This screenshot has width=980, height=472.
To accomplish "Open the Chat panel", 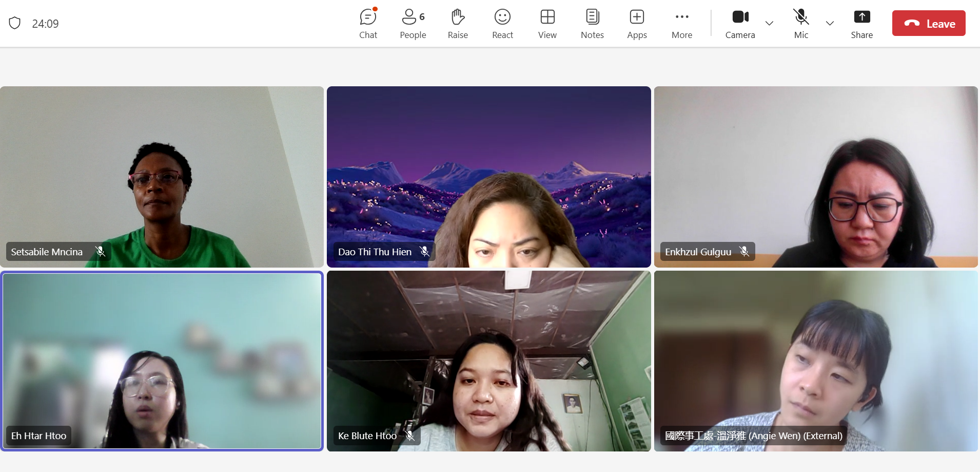I will pyautogui.click(x=368, y=24).
